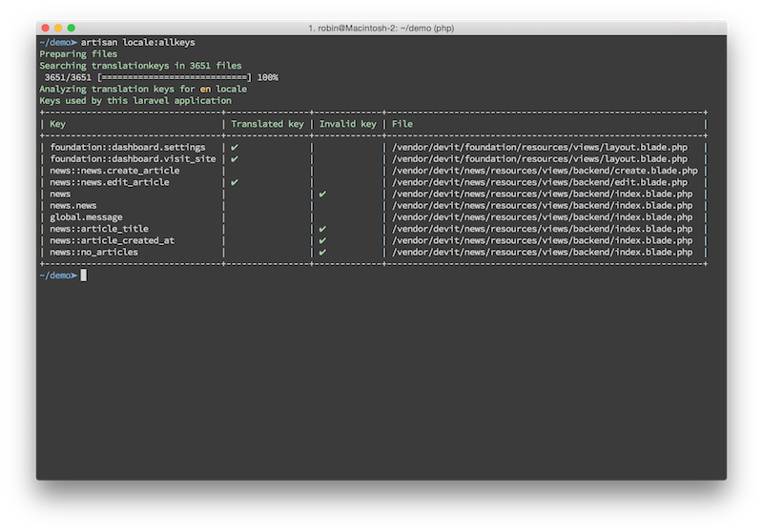Click the 'Key' column header
This screenshot has width=763, height=532.
tap(57, 124)
